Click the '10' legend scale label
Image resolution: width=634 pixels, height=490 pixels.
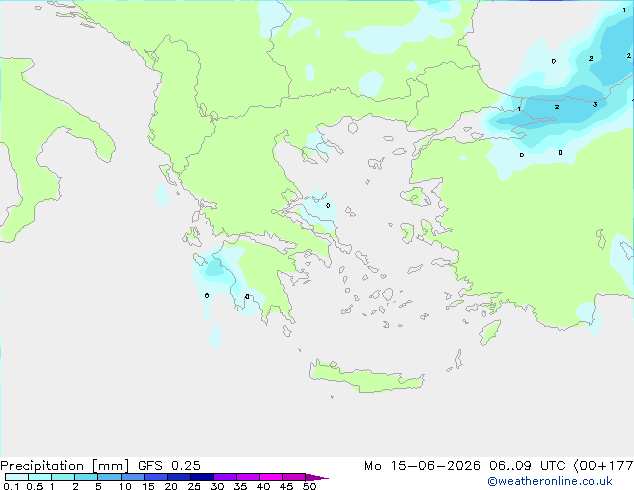pos(125,486)
